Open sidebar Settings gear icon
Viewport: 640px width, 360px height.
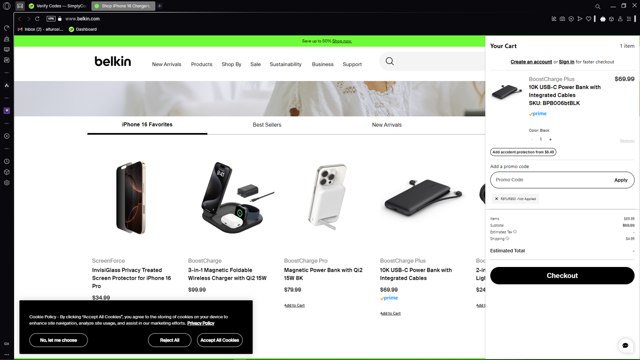pos(7,183)
